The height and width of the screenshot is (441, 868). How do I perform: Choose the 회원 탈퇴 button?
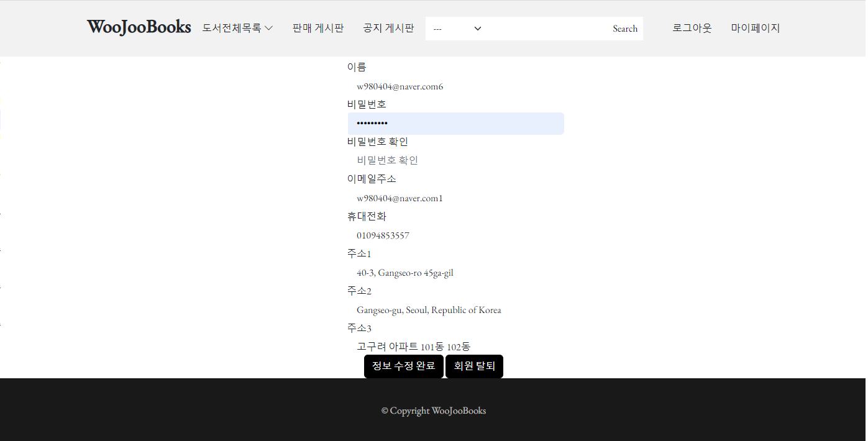(475, 366)
